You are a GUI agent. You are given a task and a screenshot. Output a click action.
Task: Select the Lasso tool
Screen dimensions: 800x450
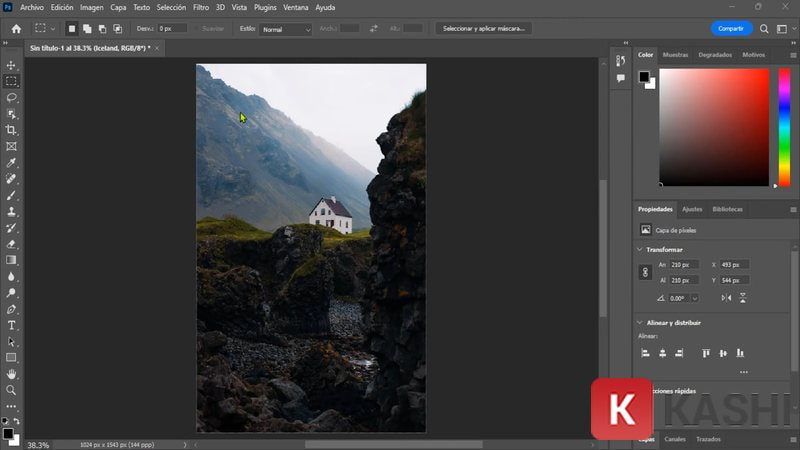[11, 97]
